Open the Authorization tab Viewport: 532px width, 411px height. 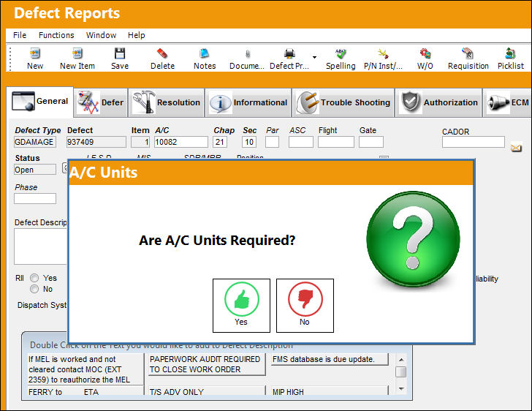pos(439,102)
